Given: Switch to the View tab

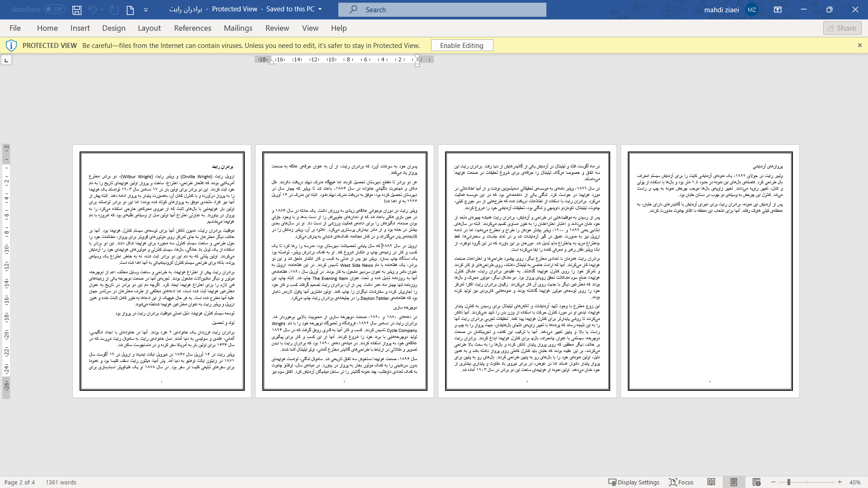Looking at the screenshot, I should pyautogui.click(x=310, y=28).
